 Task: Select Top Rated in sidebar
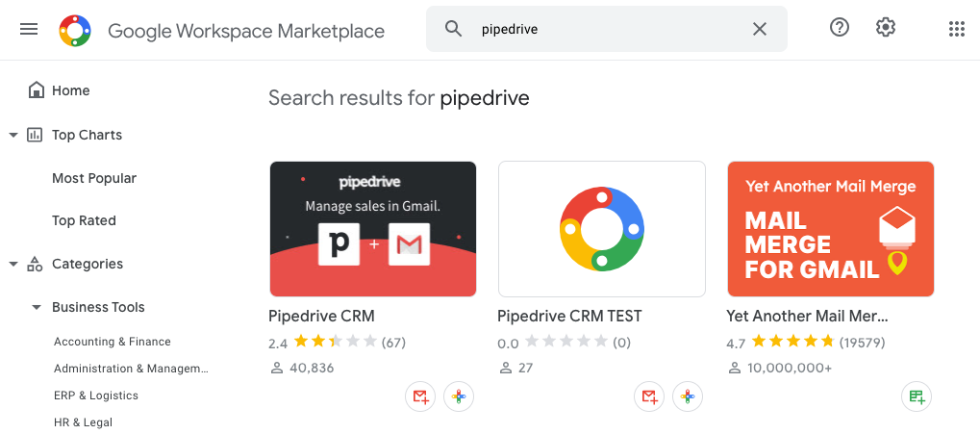84,220
